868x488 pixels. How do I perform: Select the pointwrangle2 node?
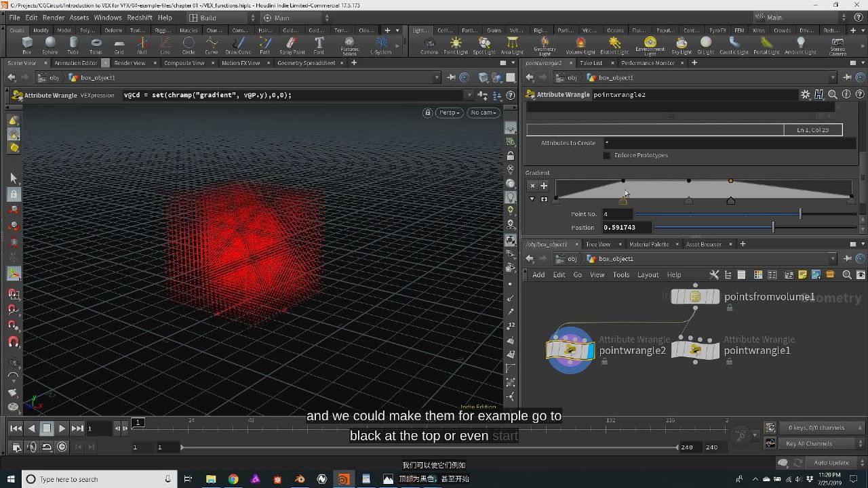pyautogui.click(x=570, y=350)
